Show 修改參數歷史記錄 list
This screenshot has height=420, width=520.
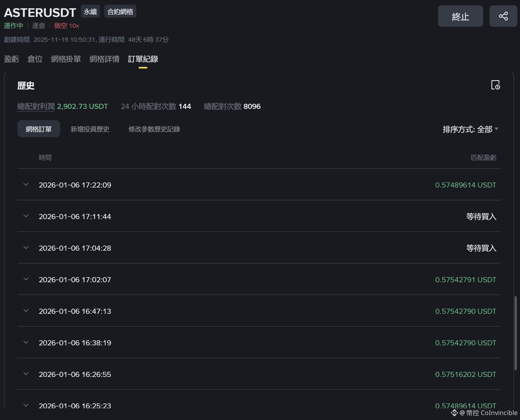(x=154, y=129)
